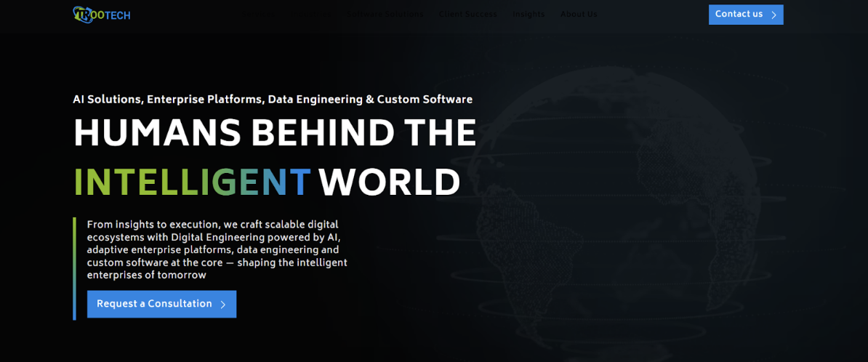This screenshot has width=868, height=362.
Task: Open the Client Success menu item
Action: click(467, 15)
